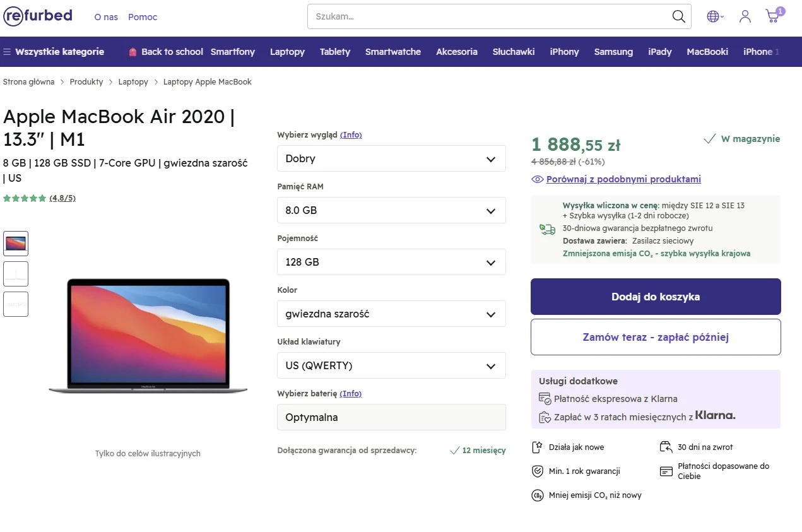
Task: Open Słuchawki category
Action: click(514, 52)
